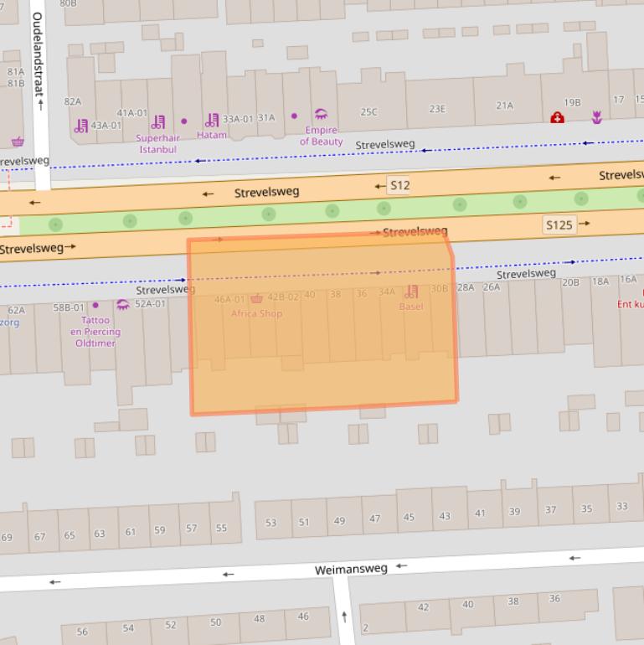Select house number 53 on Weimansweg
Viewport: 644px width, 645px height.
coord(270,523)
